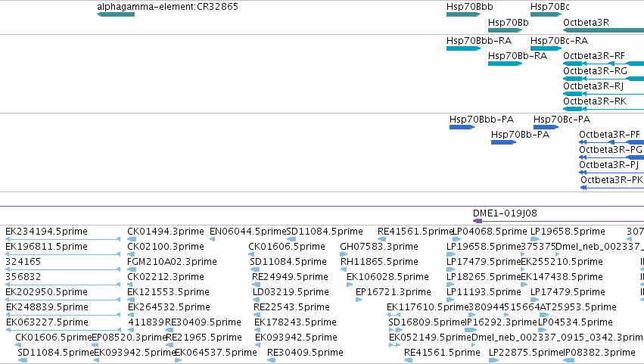Select the 411839 feature label
644x364 pixels.
pyautogui.click(x=146, y=322)
